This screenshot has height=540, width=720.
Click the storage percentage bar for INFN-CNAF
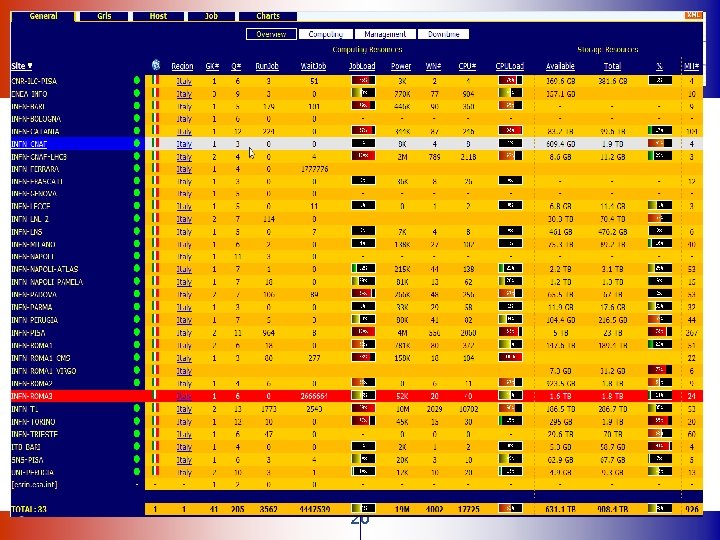tap(660, 143)
